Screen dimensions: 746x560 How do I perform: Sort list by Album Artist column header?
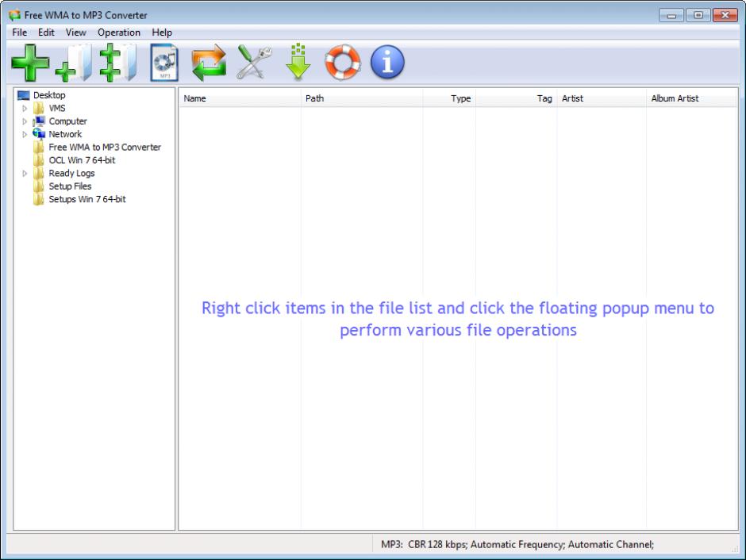692,98
